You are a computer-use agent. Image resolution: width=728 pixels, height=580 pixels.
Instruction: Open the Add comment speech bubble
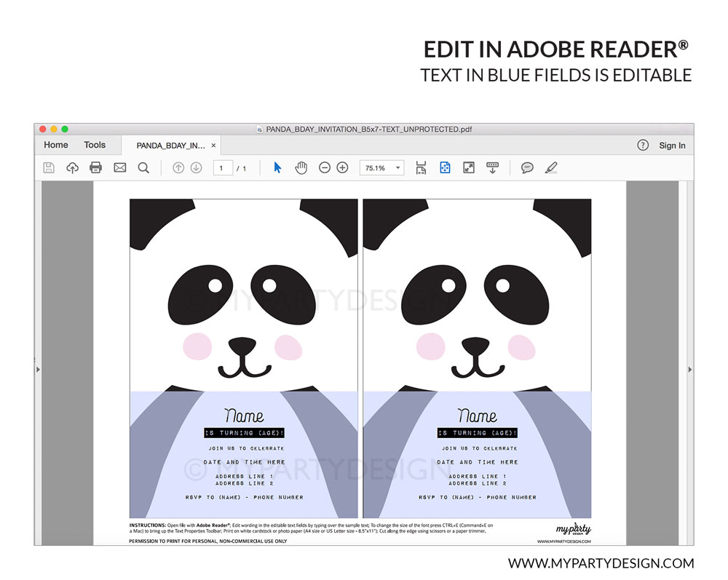point(527,168)
